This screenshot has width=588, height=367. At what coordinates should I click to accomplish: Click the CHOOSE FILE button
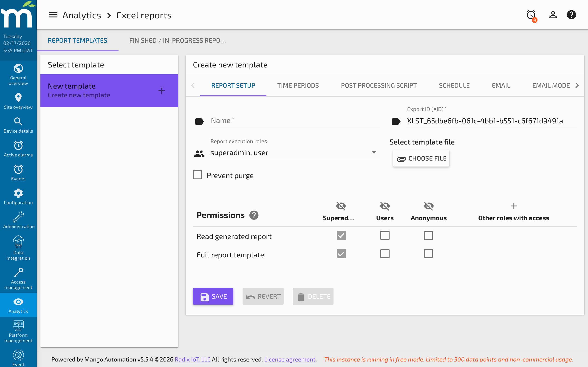click(x=421, y=158)
